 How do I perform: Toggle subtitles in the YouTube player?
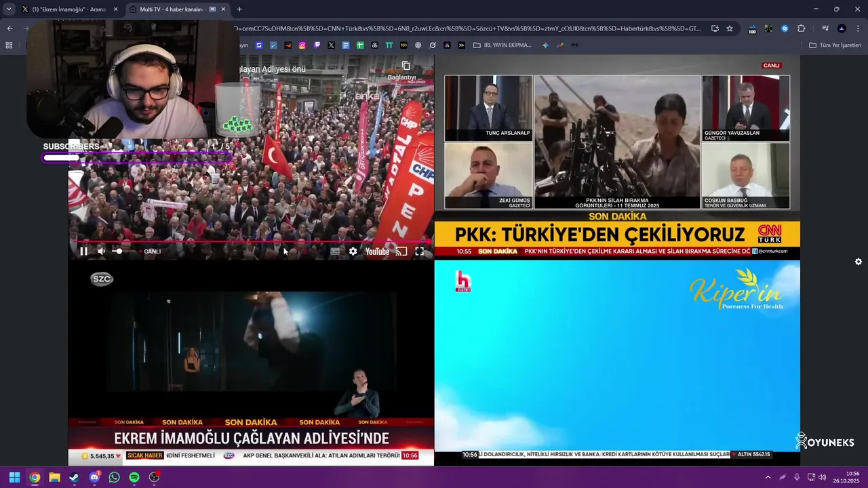coord(335,251)
